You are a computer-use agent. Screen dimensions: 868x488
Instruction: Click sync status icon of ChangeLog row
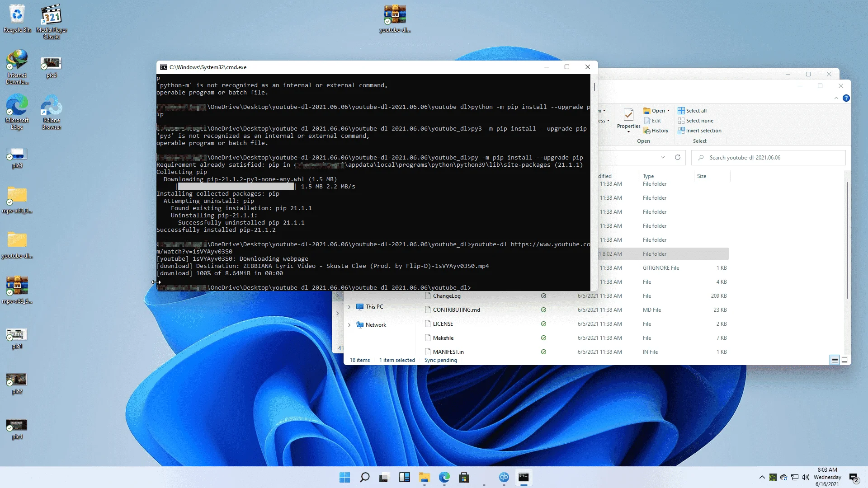[543, 296]
